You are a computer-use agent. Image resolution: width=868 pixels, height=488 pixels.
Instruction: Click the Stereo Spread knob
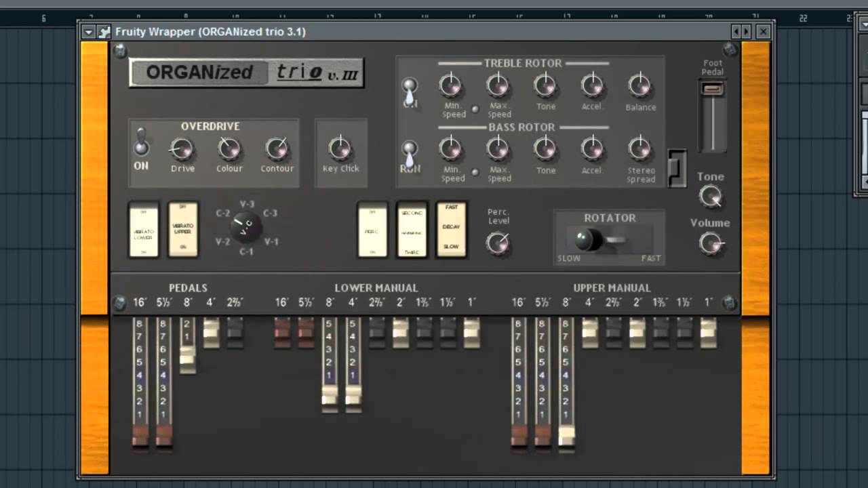click(x=639, y=148)
